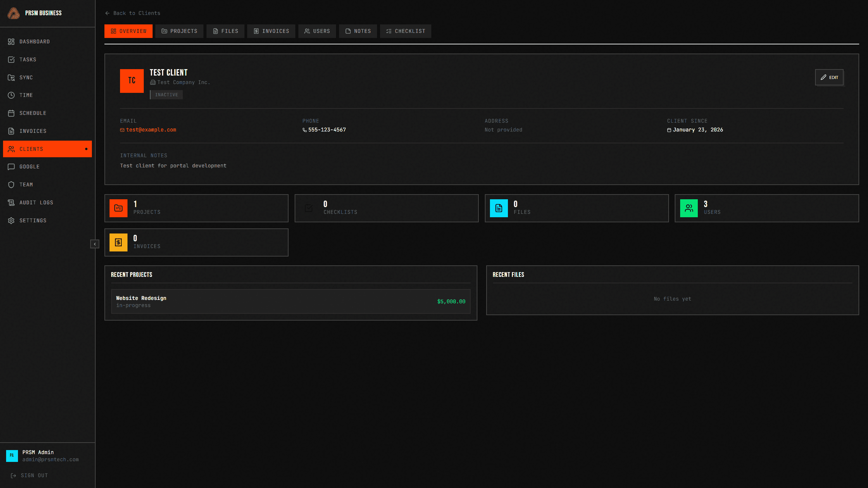Click the PRSM BUSINESS brand name

coord(43,13)
